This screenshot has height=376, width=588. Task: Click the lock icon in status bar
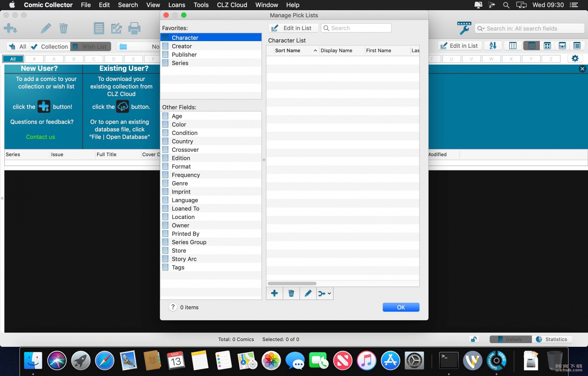click(474, 339)
